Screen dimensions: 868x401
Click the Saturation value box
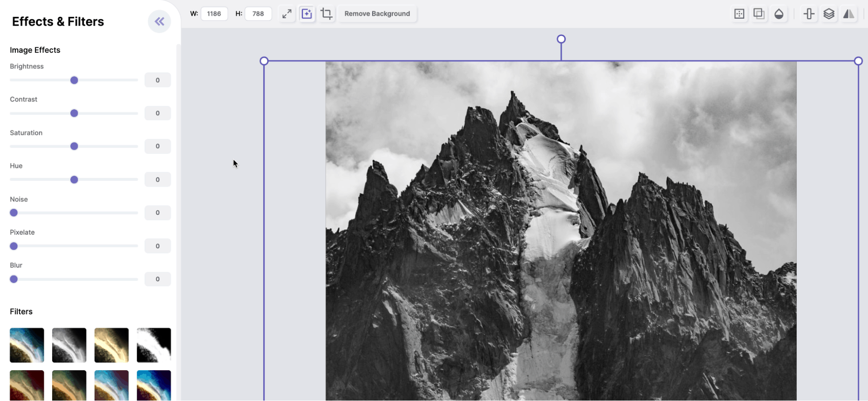158,146
